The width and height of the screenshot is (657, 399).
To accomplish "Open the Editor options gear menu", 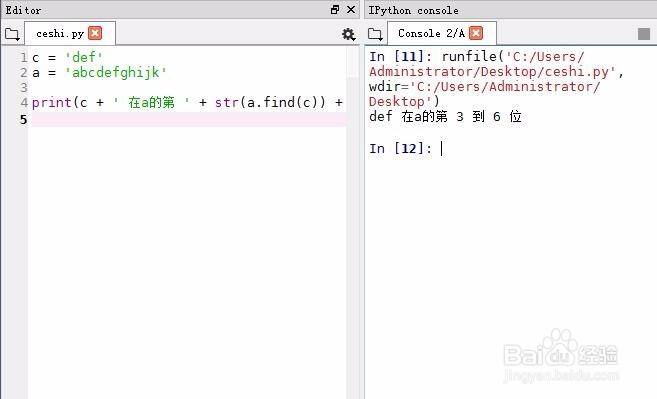I will (348, 34).
